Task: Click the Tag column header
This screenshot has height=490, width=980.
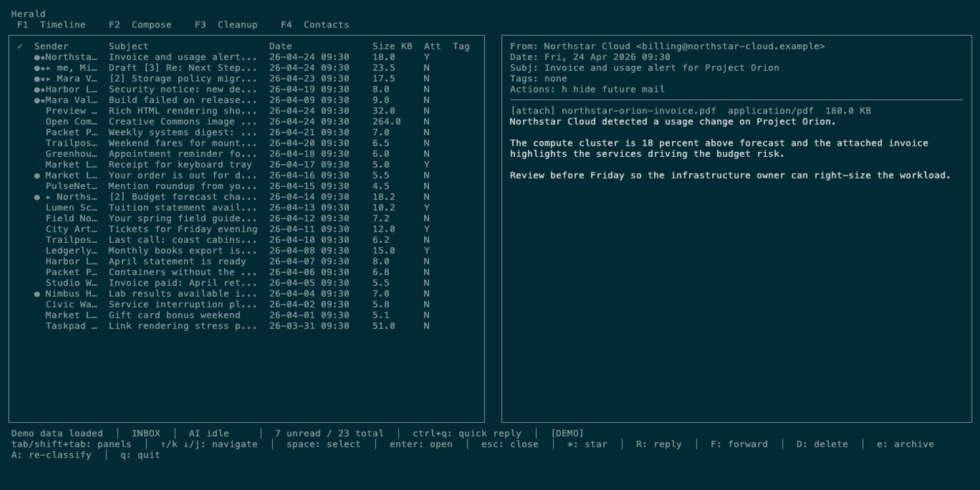Action: [461, 46]
